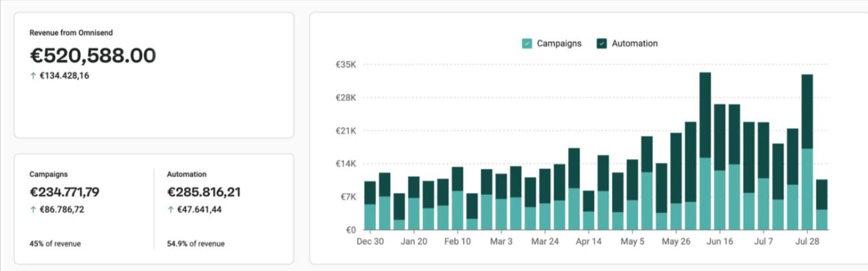Click the 45% of revenue text

[x=55, y=244]
